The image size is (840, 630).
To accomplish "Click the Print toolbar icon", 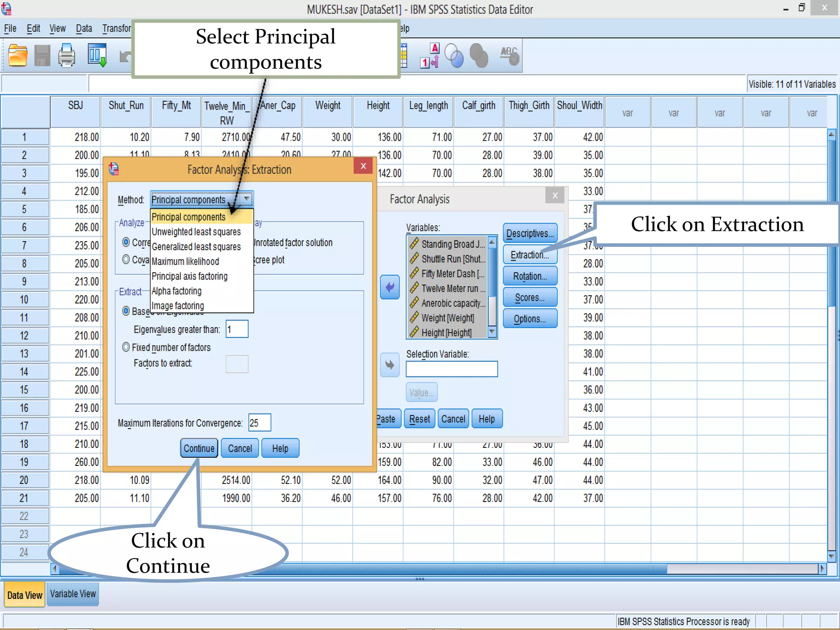I will tap(66, 55).
